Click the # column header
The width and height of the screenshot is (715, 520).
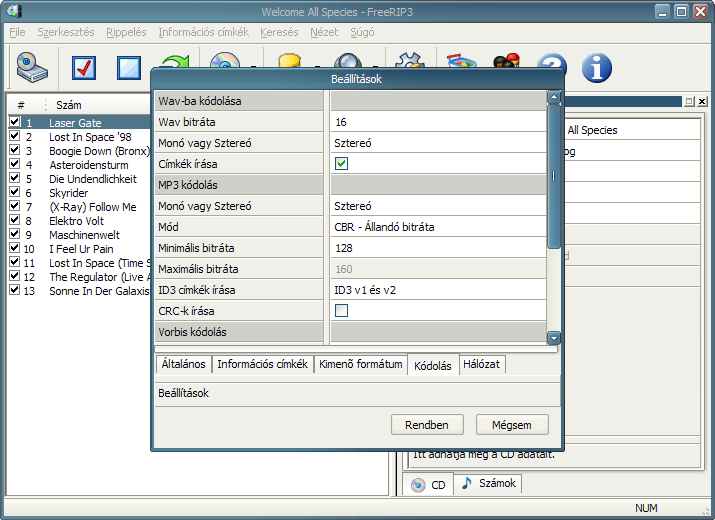click(21, 105)
